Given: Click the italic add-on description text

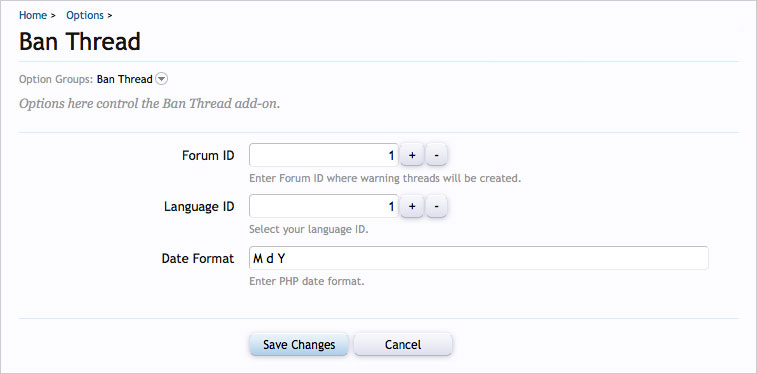Looking at the screenshot, I should click(x=149, y=104).
